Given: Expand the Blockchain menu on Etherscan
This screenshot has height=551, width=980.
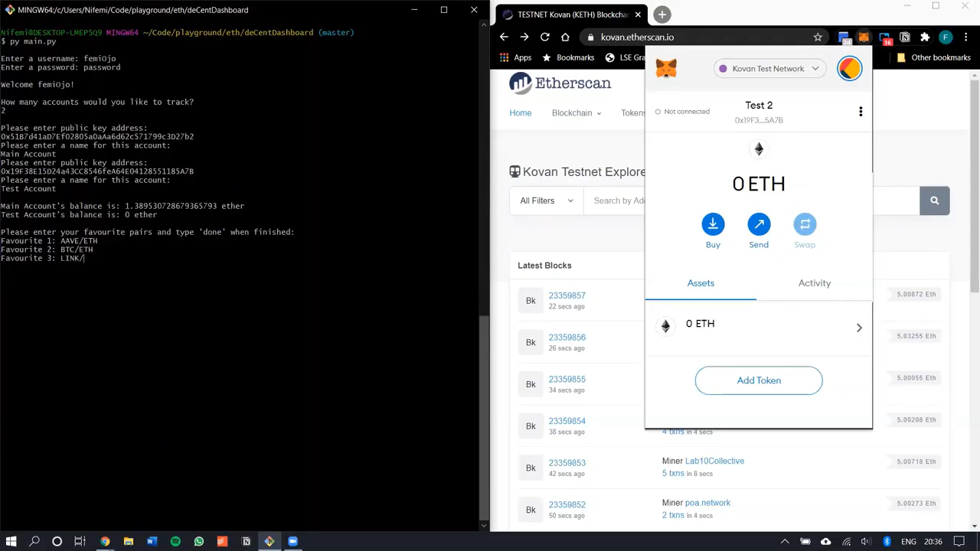Looking at the screenshot, I should pos(577,112).
